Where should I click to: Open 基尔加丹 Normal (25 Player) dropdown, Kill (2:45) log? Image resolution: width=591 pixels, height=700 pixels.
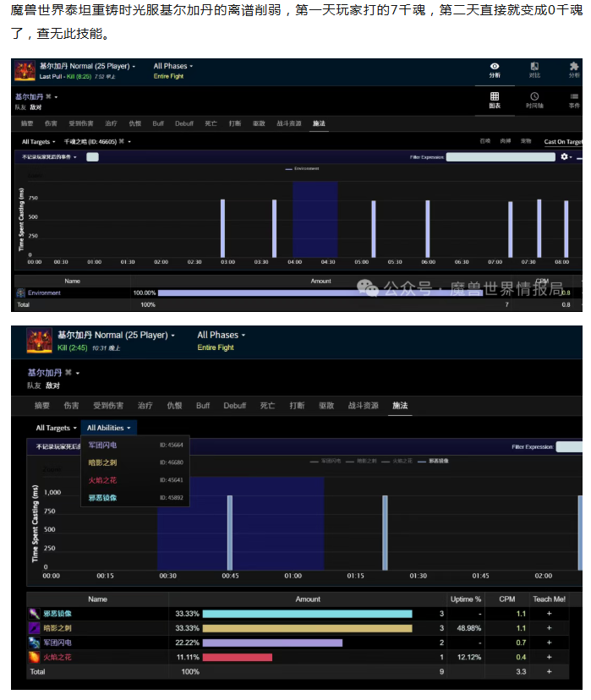pyautogui.click(x=116, y=335)
